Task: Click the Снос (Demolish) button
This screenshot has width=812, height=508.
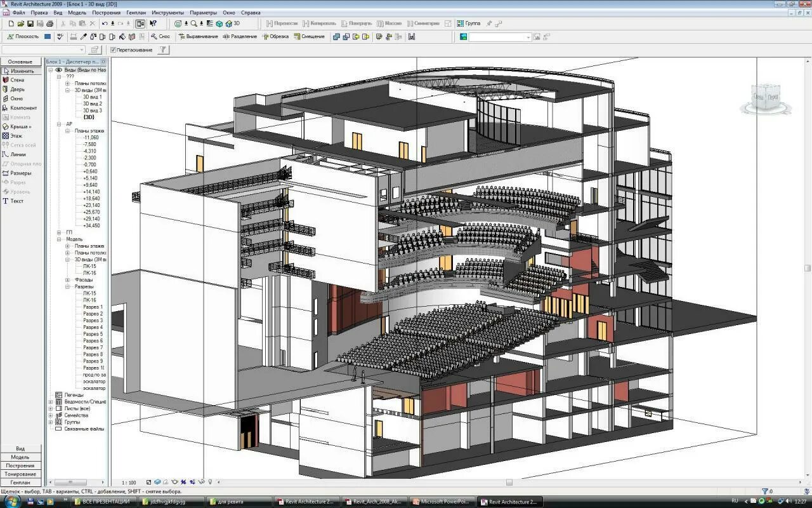Action: (160, 37)
